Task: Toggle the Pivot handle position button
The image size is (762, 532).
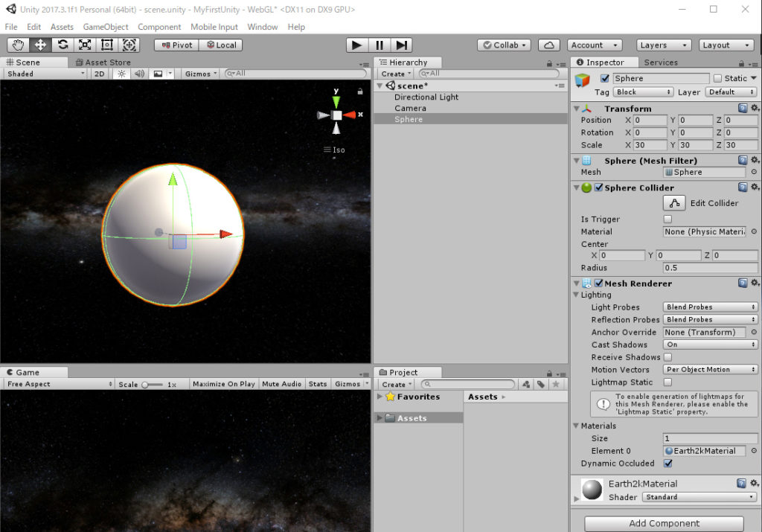Action: [x=177, y=45]
